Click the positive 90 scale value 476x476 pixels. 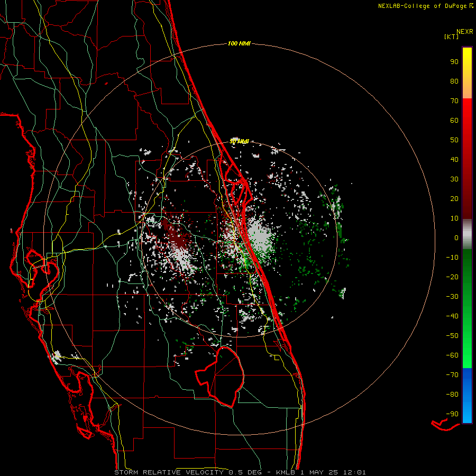(x=454, y=62)
